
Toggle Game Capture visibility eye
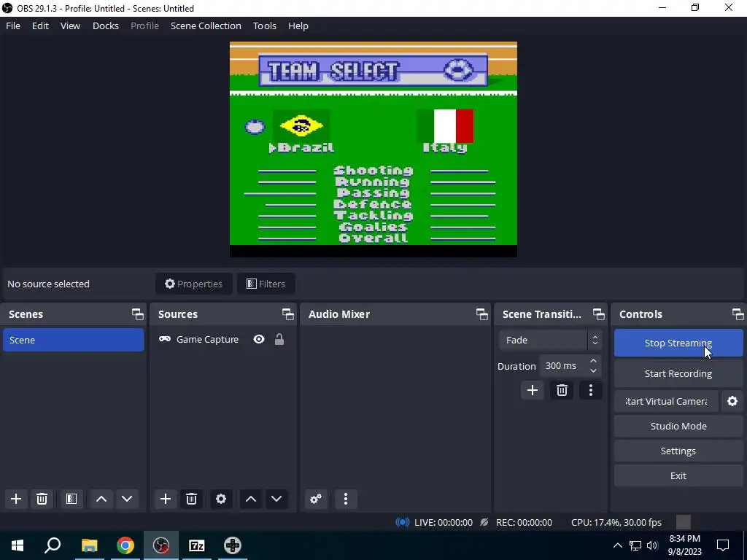[259, 339]
